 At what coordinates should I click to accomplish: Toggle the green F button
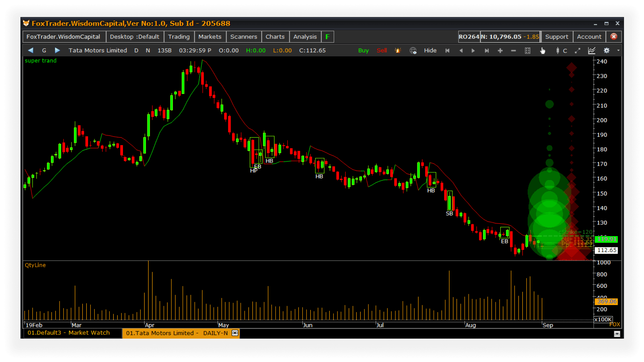pyautogui.click(x=327, y=37)
